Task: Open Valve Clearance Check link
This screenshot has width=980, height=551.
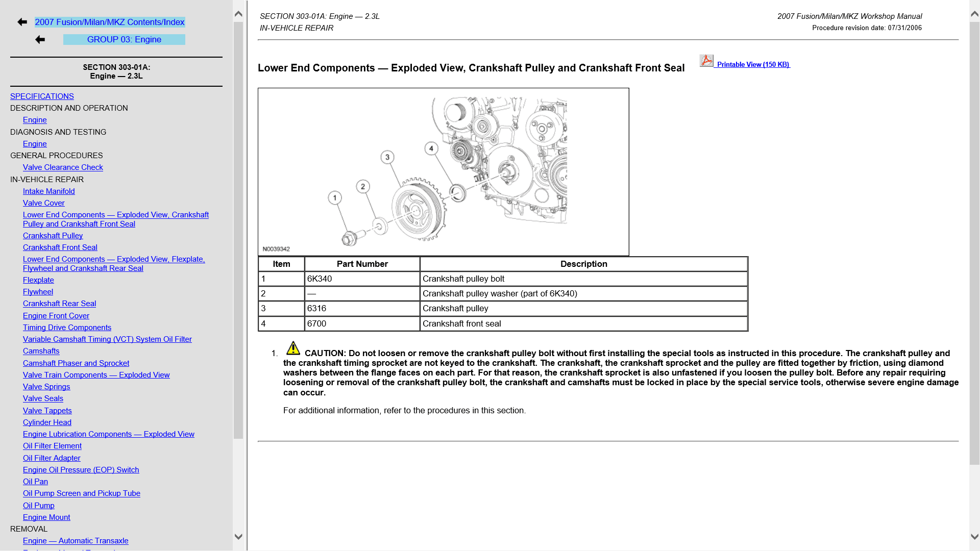Action: click(x=63, y=167)
